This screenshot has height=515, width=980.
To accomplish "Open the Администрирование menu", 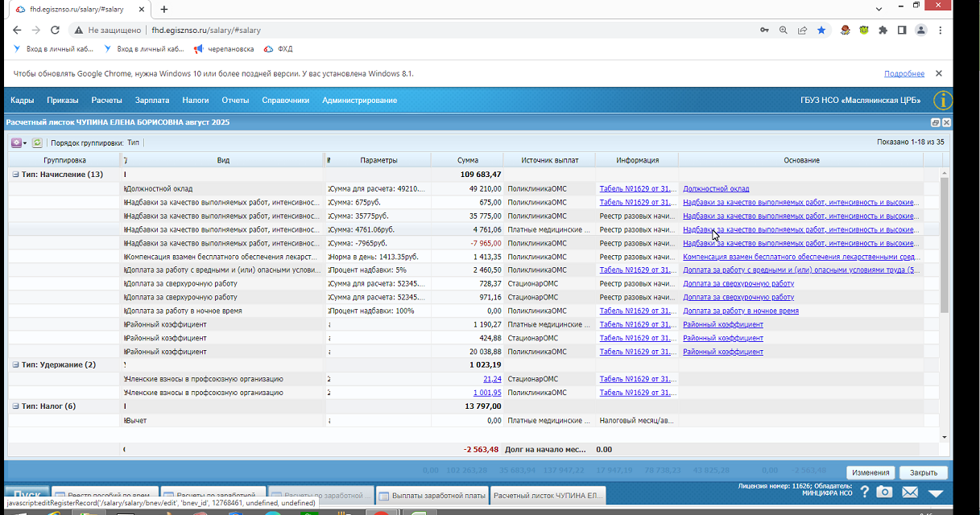I will point(360,101).
